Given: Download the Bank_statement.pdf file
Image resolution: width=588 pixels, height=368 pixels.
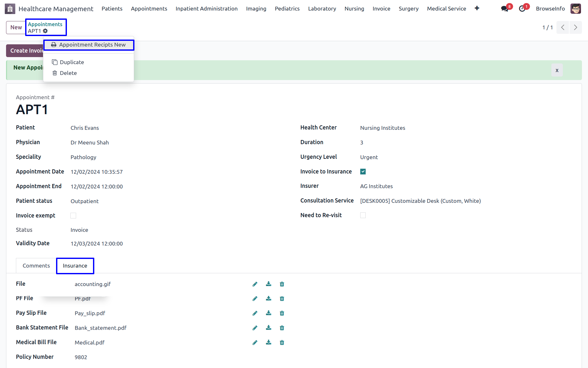Looking at the screenshot, I should click(x=269, y=328).
